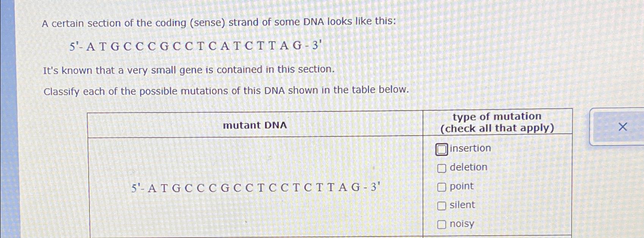Image resolution: width=644 pixels, height=238 pixels.
Task: Click the silent label text
Action: pyautogui.click(x=462, y=205)
